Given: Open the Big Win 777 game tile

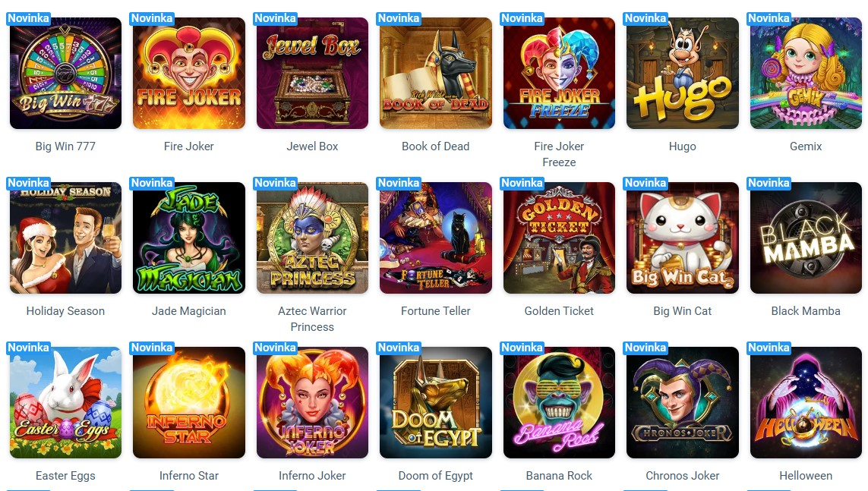Looking at the screenshot, I should pos(65,73).
